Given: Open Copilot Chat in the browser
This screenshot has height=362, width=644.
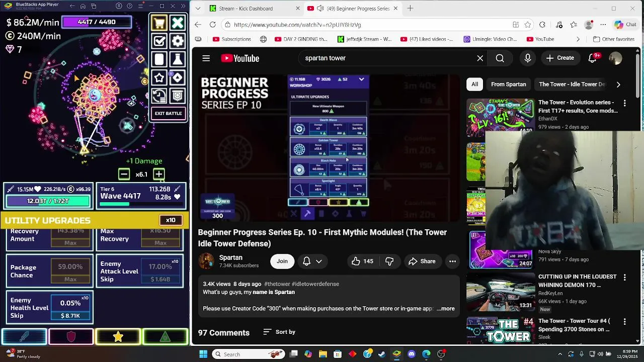Looking at the screenshot, I should click(x=625, y=25).
